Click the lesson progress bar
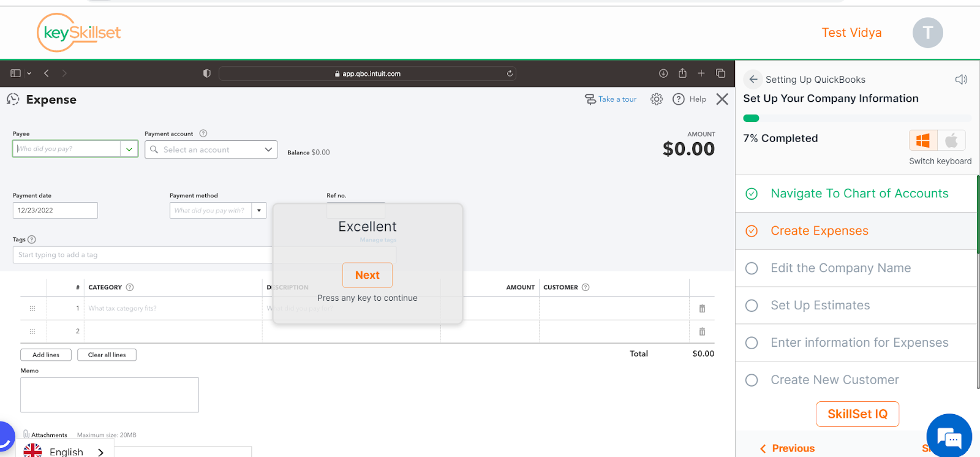980x457 pixels. tap(857, 118)
